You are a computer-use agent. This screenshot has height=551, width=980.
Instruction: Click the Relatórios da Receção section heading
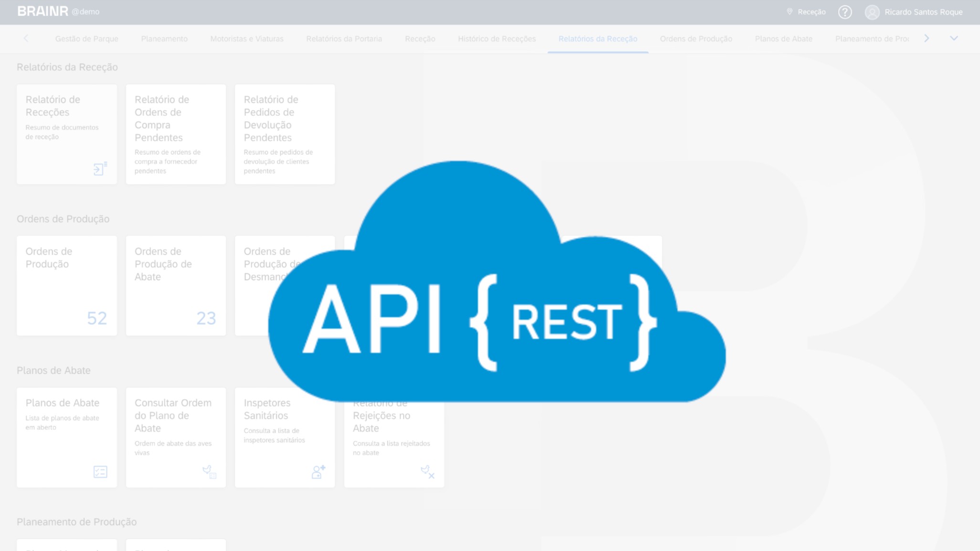[x=67, y=67]
